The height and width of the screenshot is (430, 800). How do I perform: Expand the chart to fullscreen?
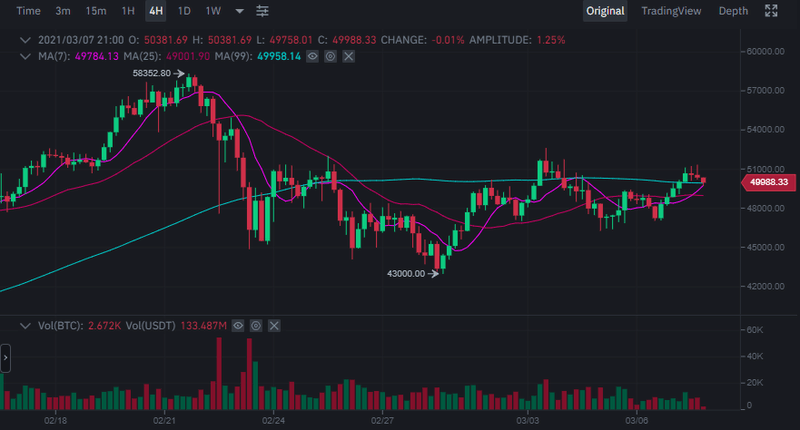[771, 11]
